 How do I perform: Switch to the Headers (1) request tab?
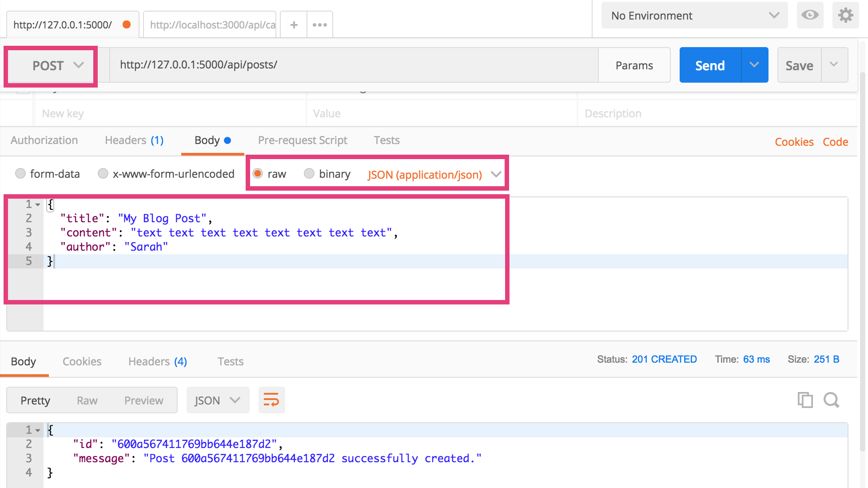134,140
